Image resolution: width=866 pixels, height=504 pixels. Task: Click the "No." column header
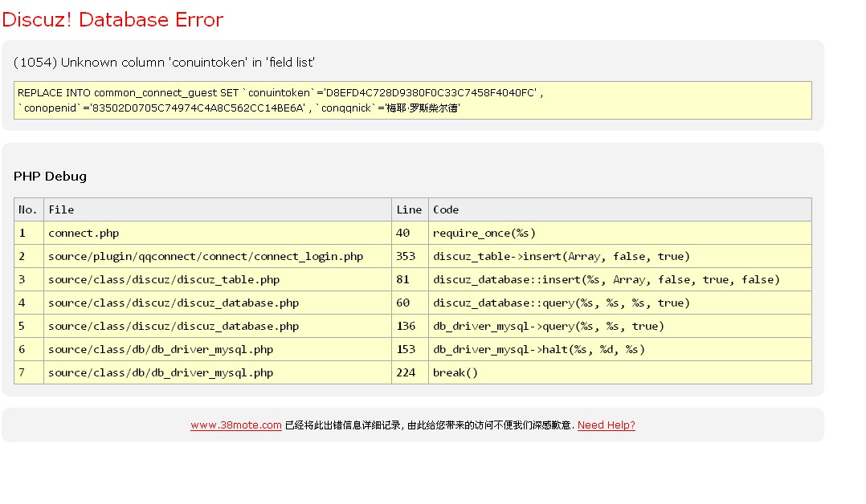(x=28, y=209)
